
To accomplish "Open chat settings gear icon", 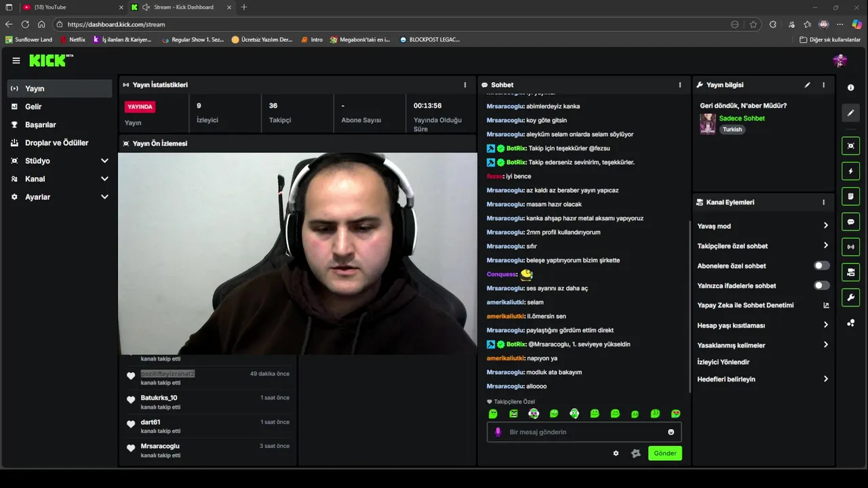I will point(616,453).
